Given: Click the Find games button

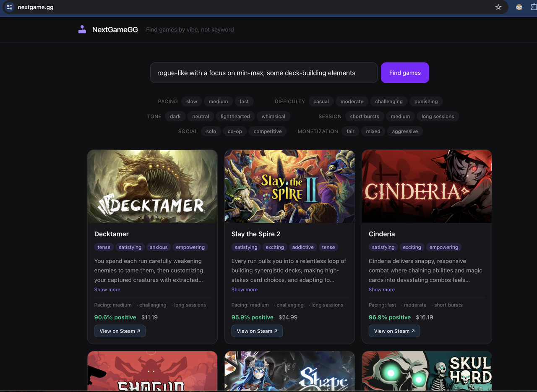Looking at the screenshot, I should (405, 73).
